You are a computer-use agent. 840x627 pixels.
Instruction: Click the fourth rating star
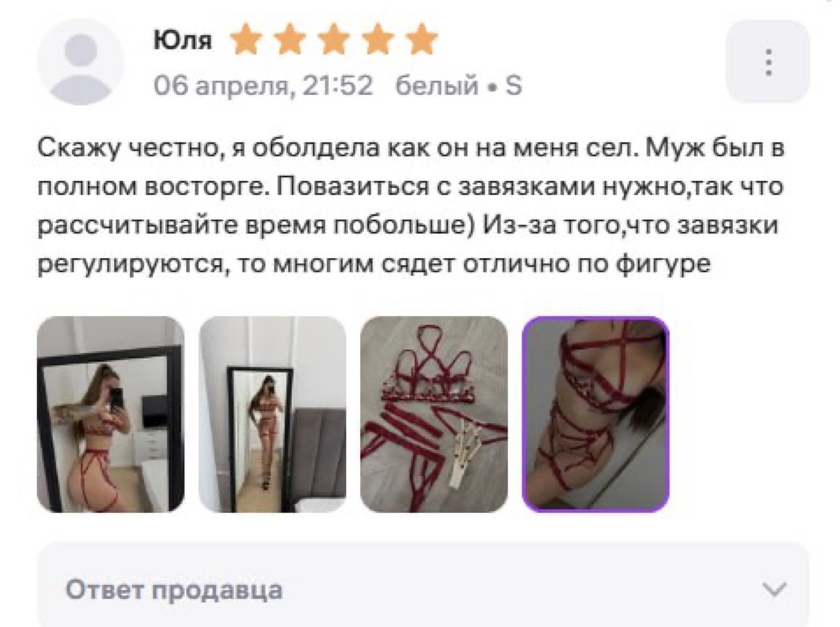pyautogui.click(x=378, y=40)
